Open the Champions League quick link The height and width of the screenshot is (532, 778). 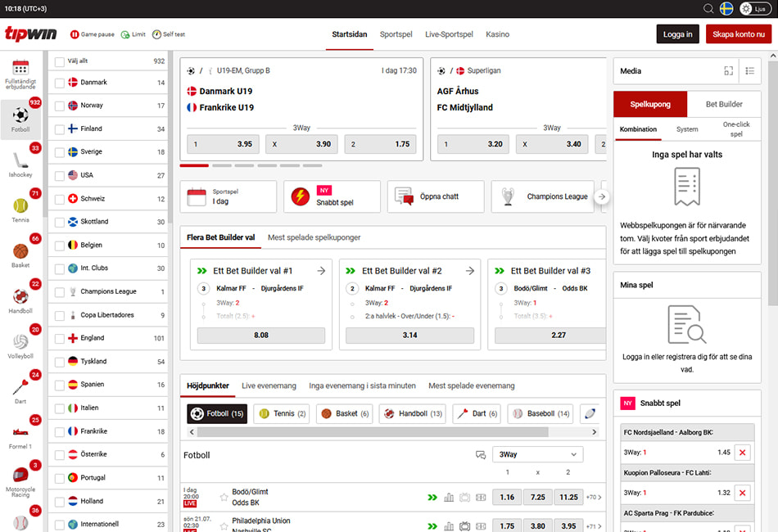543,196
